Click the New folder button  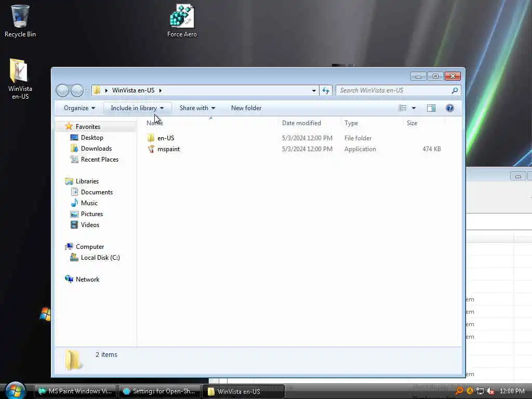[246, 108]
